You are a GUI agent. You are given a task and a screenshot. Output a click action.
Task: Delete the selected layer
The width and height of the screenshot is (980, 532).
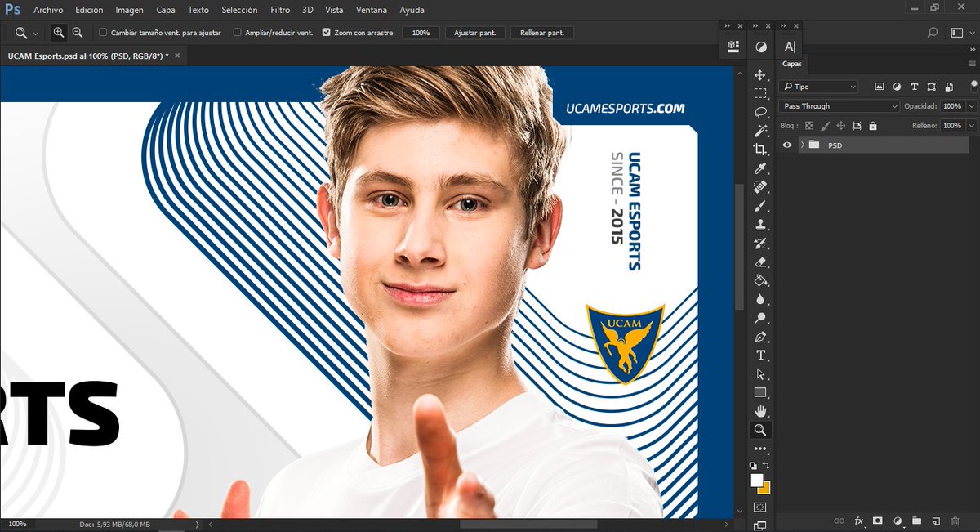coord(955,521)
